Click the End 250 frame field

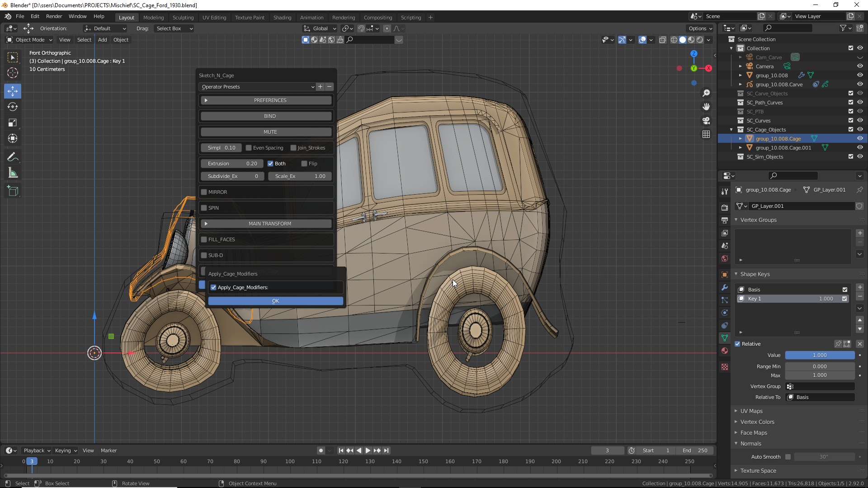(x=695, y=450)
